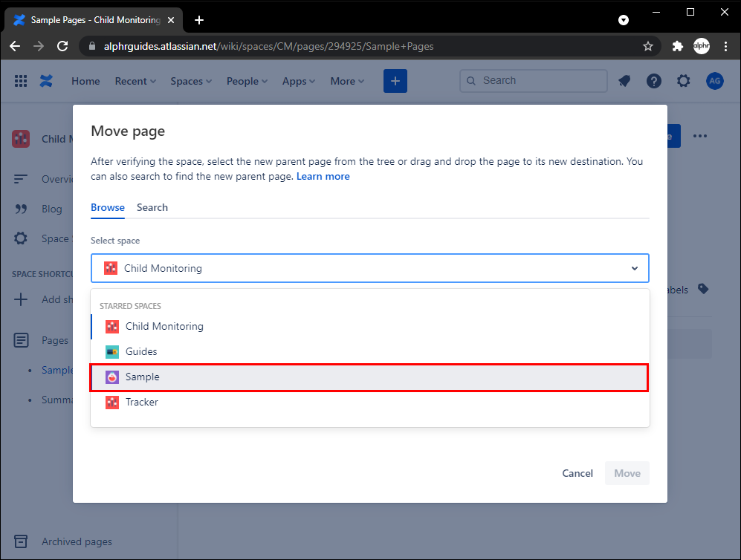The image size is (741, 560).
Task: Open Archived pages in sidebar
Action: pyautogui.click(x=77, y=541)
